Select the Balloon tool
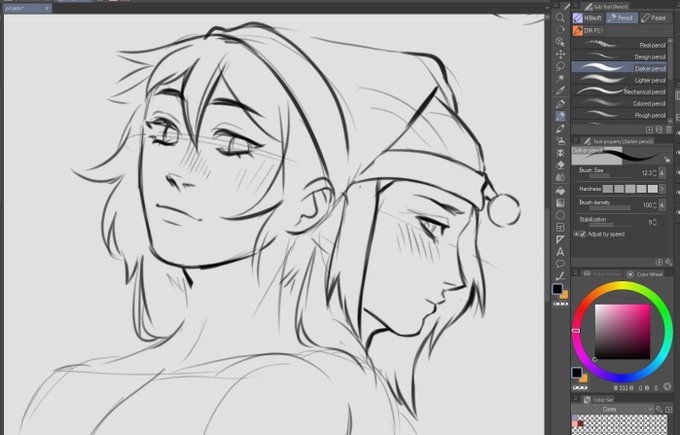 coord(560,264)
